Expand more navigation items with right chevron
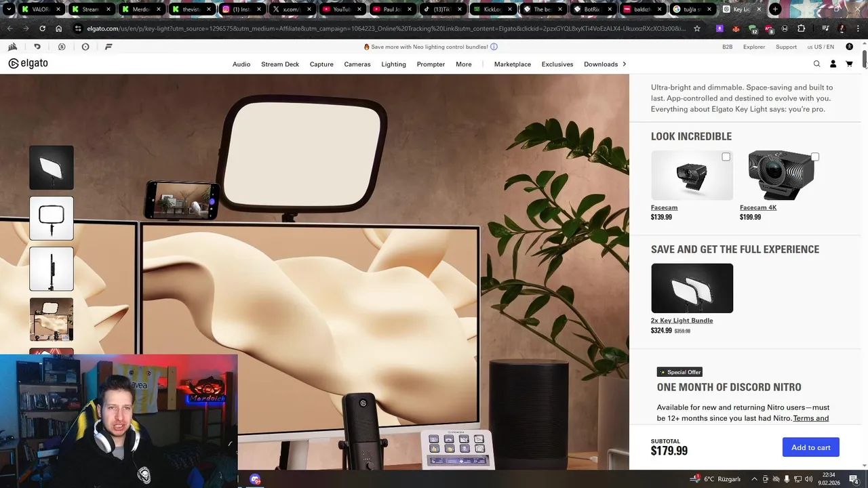868x488 pixels. [x=624, y=64]
